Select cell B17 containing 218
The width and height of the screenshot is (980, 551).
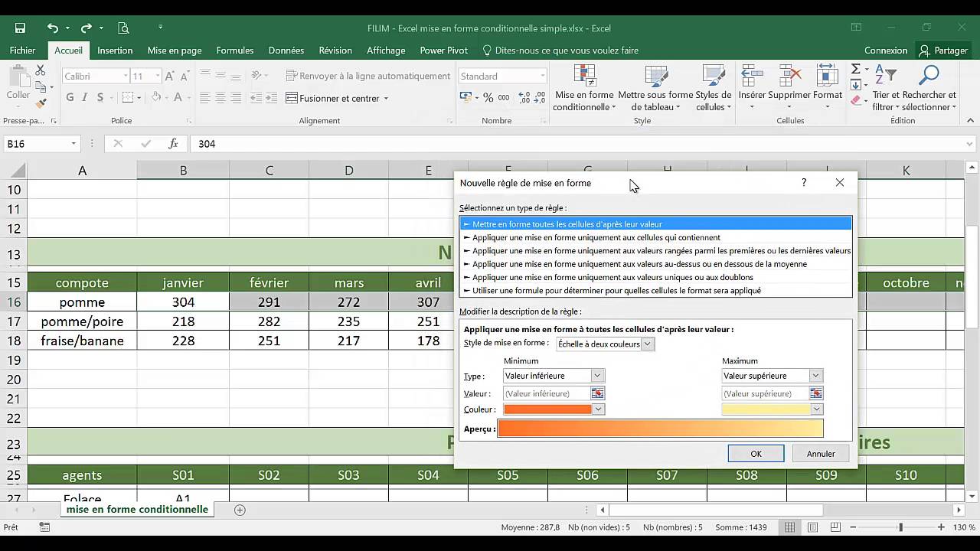pyautogui.click(x=183, y=321)
